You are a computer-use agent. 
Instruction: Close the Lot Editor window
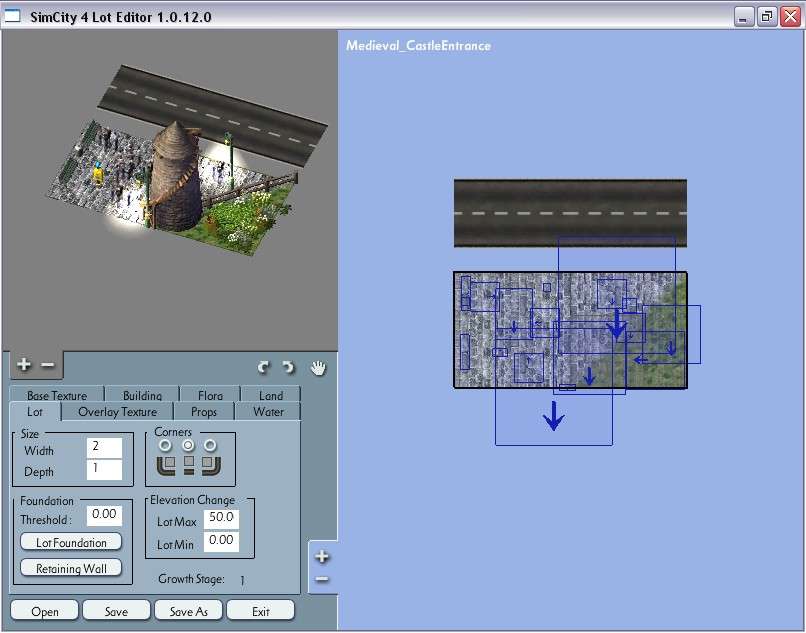pyautogui.click(x=791, y=17)
